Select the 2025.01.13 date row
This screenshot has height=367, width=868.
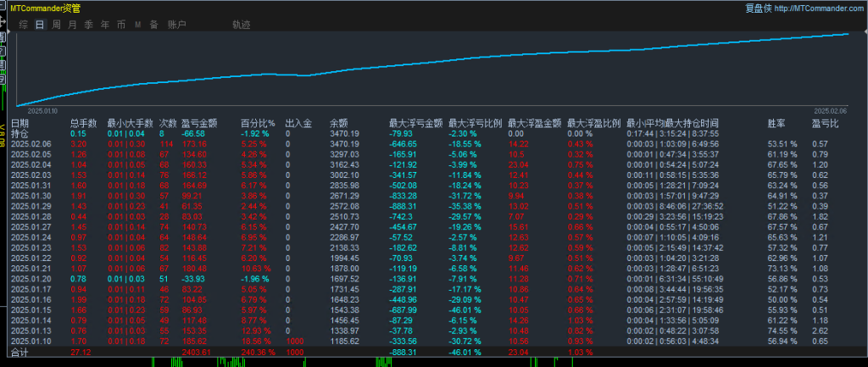coord(32,331)
